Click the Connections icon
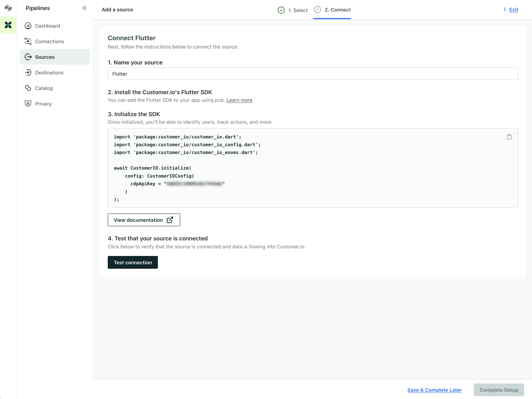The width and height of the screenshot is (532, 399). pos(28,41)
